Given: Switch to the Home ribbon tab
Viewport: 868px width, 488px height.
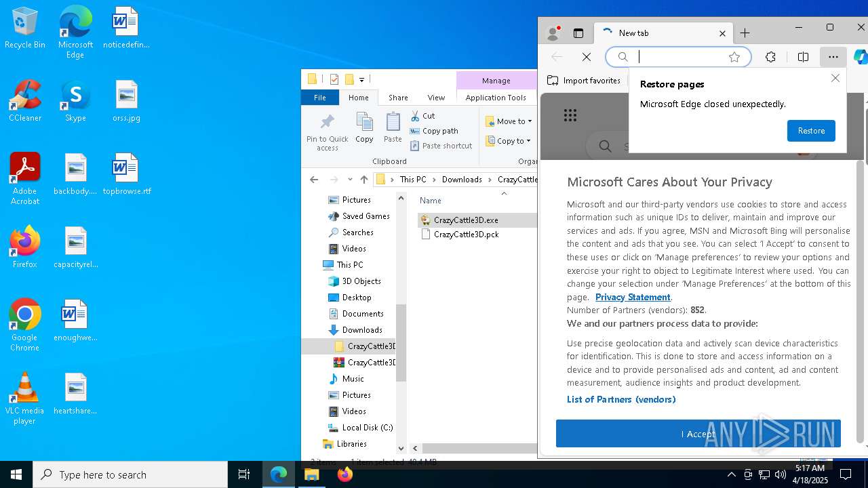Looking at the screenshot, I should (359, 98).
